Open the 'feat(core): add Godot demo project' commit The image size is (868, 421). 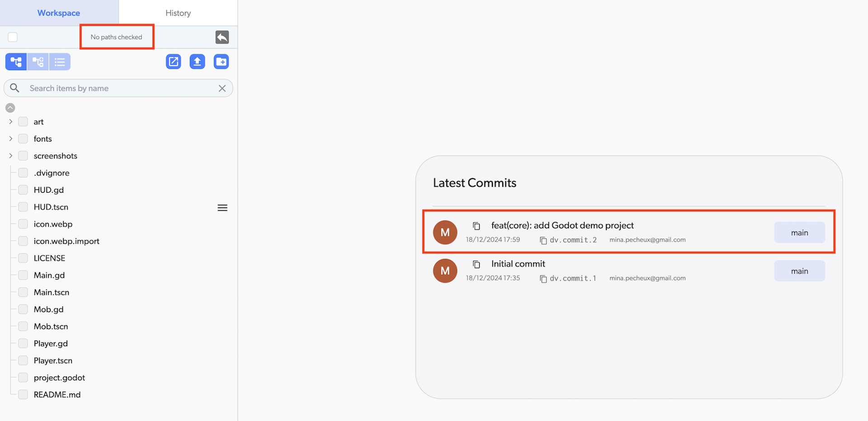coord(562,225)
